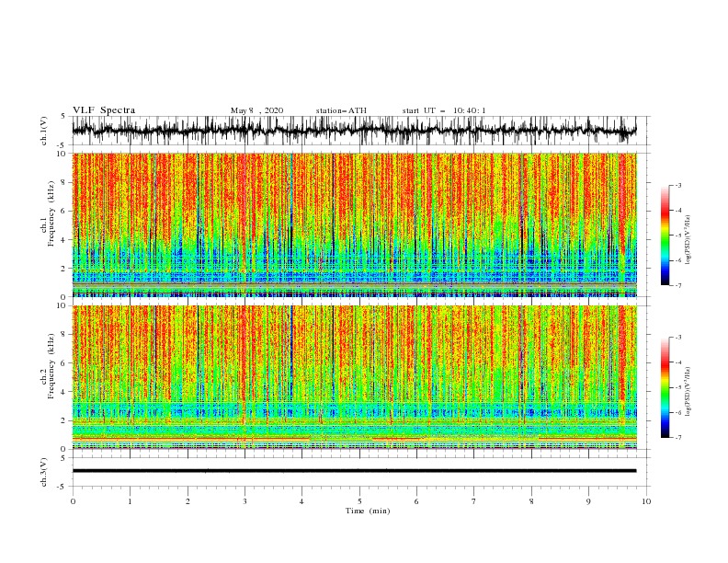Click the ch.3(V) axis "-5" tick label
The width and height of the screenshot is (728, 563).
(63, 487)
